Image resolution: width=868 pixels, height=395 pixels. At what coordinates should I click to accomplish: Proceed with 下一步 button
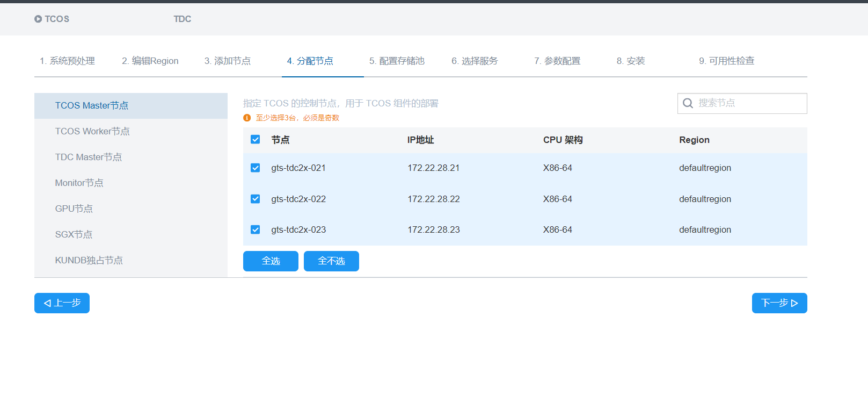(x=779, y=303)
